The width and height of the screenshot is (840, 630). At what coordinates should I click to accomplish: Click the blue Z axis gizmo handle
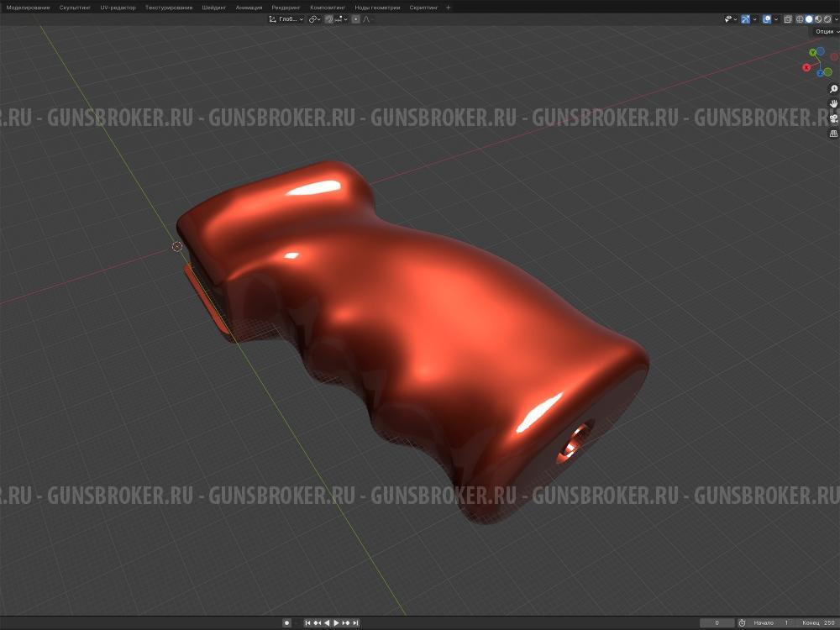coord(820,73)
